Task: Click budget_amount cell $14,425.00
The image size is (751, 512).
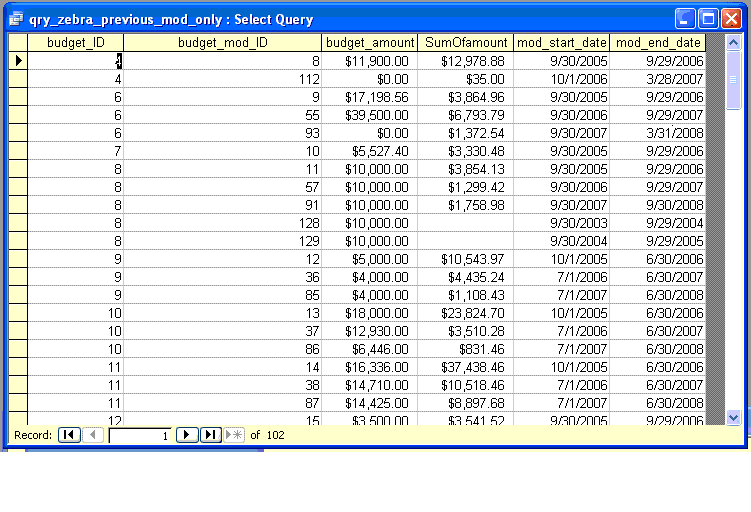Action: [370, 403]
